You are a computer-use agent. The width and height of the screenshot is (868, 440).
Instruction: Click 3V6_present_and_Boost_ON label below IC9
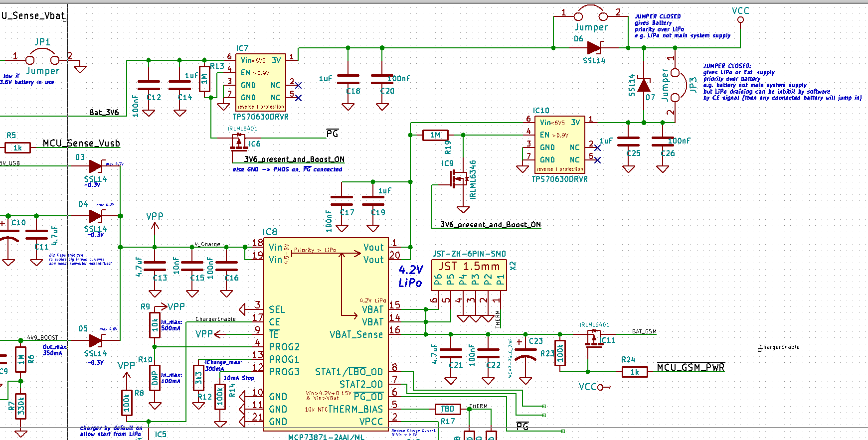[491, 225]
